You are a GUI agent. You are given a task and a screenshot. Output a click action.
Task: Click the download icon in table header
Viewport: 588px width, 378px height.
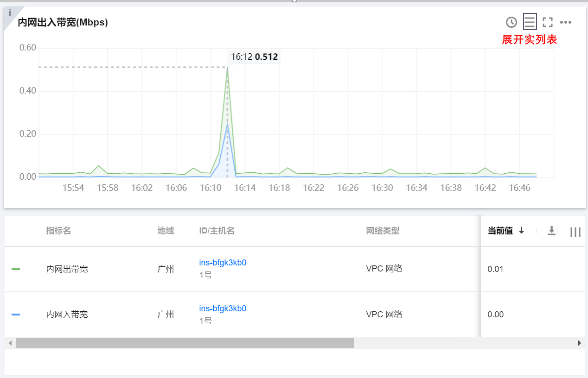(x=551, y=231)
